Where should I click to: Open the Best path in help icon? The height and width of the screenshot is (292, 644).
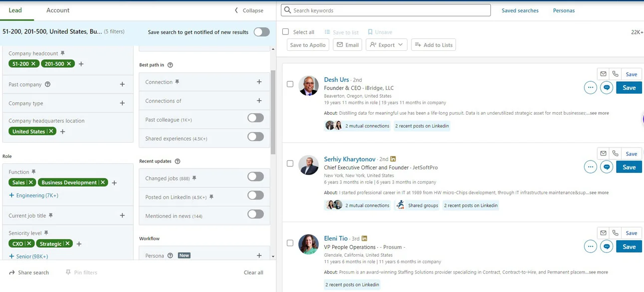[170, 65]
